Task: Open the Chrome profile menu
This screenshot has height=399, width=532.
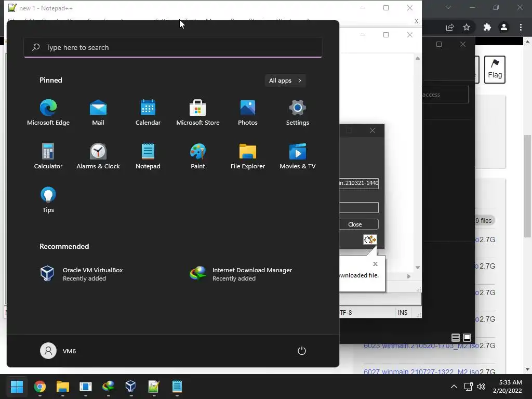Action: [x=504, y=27]
